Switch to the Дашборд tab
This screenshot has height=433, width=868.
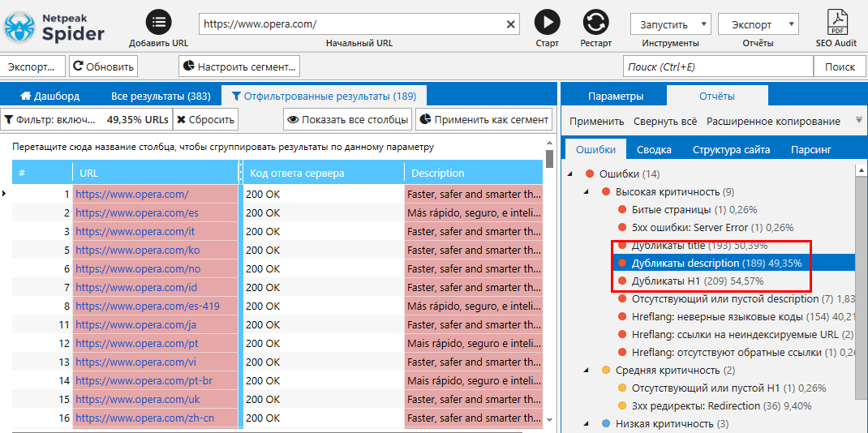(49, 96)
